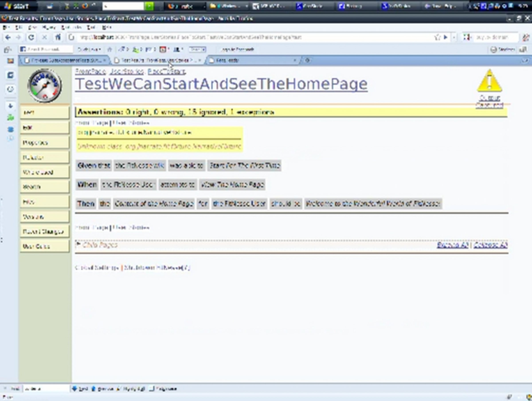
Task: Click the Reload page icon
Action: coord(31,37)
